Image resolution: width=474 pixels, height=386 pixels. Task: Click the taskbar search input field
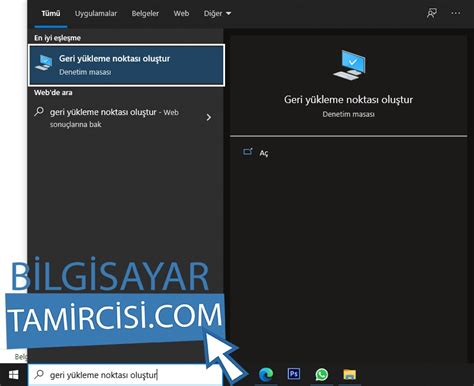(x=125, y=375)
